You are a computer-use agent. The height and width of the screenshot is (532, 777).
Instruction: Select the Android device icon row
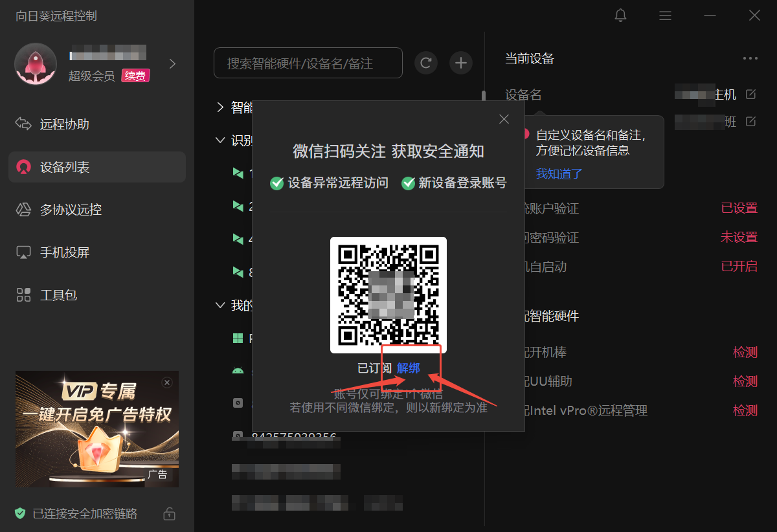click(238, 370)
